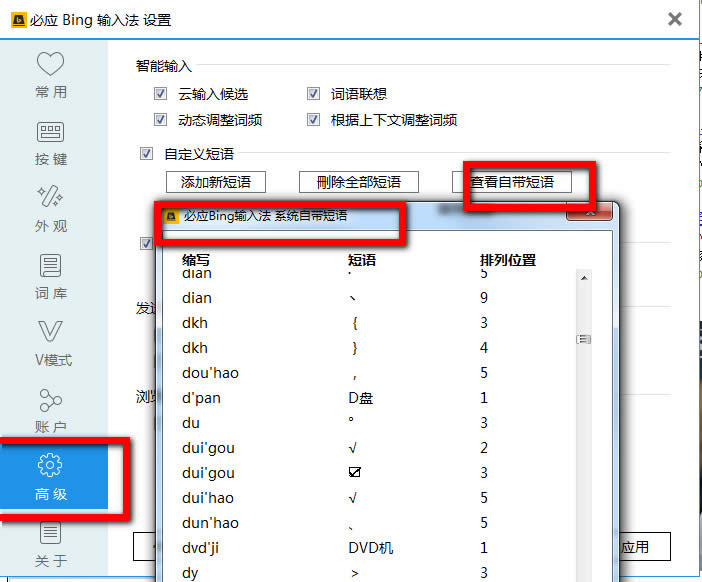The width and height of the screenshot is (702, 582).
Task: Click the Bing icon in 系统自带短语 popup title
Action: (x=171, y=217)
